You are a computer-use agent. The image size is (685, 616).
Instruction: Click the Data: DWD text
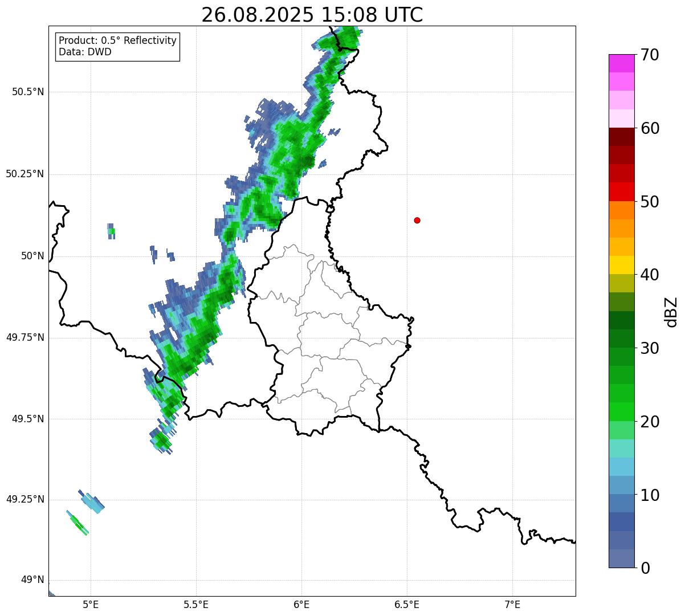(x=85, y=52)
